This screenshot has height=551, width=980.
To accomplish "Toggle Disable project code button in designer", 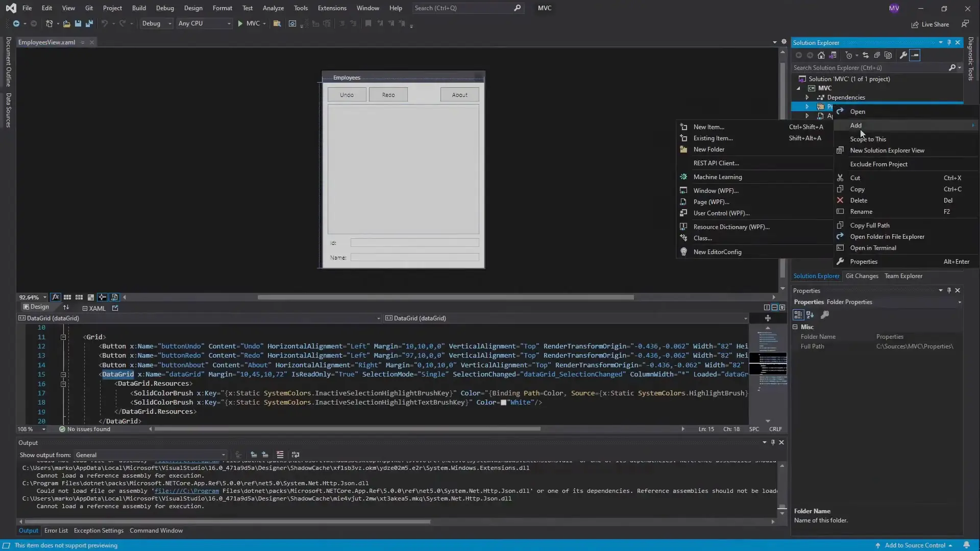I will click(114, 297).
